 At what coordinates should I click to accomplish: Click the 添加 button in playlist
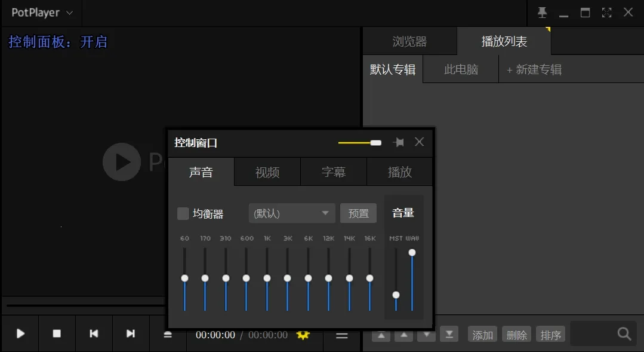coord(483,335)
